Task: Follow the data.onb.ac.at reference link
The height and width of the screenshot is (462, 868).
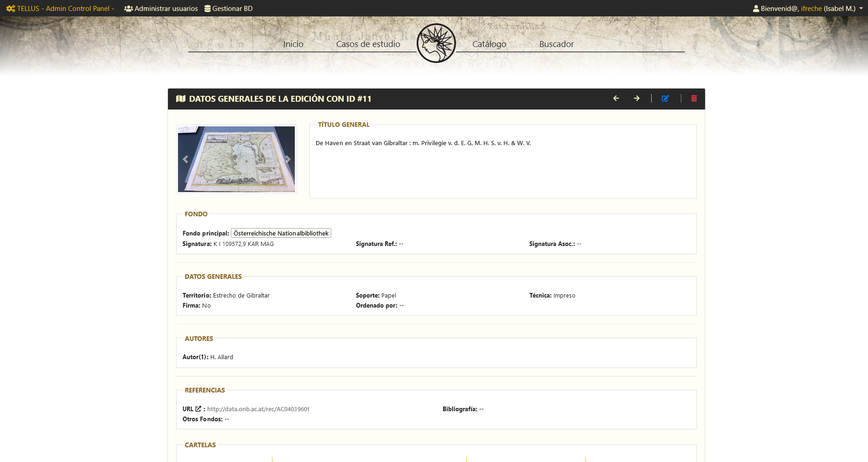Action: click(258, 409)
